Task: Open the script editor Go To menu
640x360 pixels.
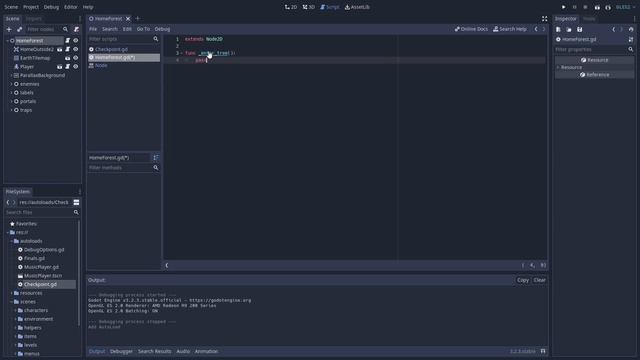Action: point(143,29)
